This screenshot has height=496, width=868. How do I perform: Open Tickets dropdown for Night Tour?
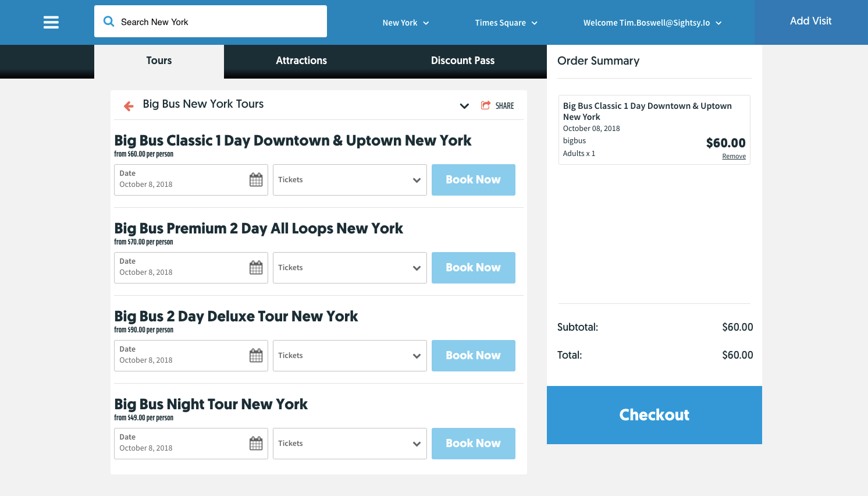point(350,444)
